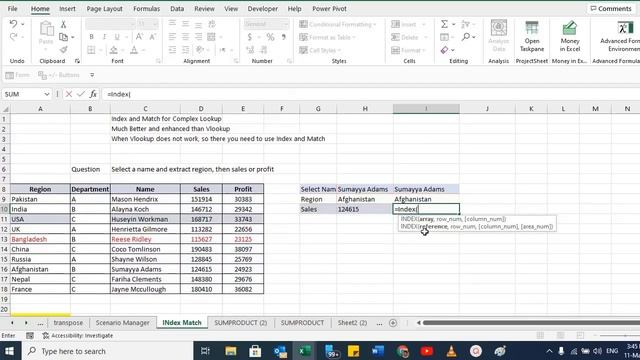
Task: Click the Font Color A icon
Action: [134, 50]
